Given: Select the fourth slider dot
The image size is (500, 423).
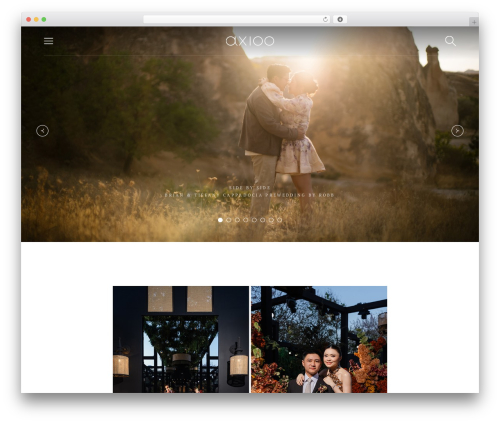Looking at the screenshot, I should (x=246, y=220).
